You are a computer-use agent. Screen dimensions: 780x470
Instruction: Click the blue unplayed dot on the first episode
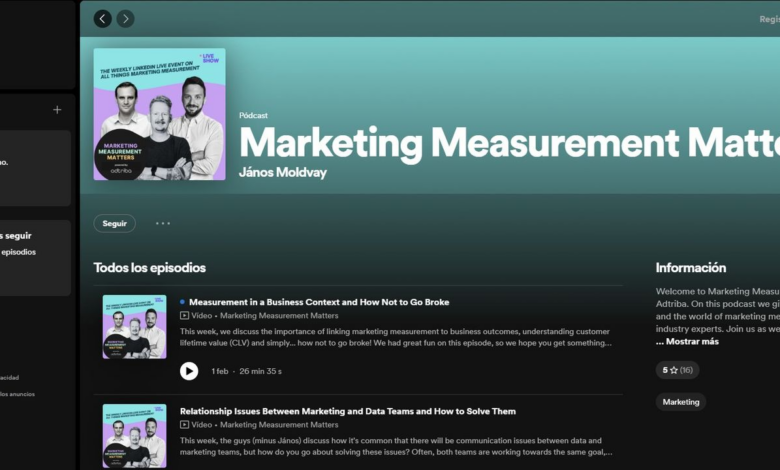click(x=182, y=302)
